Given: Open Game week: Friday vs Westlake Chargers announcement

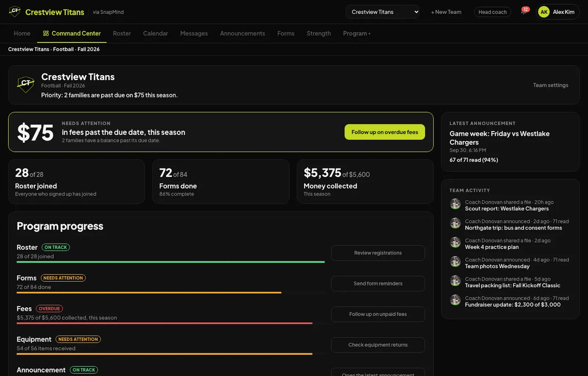Looking at the screenshot, I should (x=499, y=138).
